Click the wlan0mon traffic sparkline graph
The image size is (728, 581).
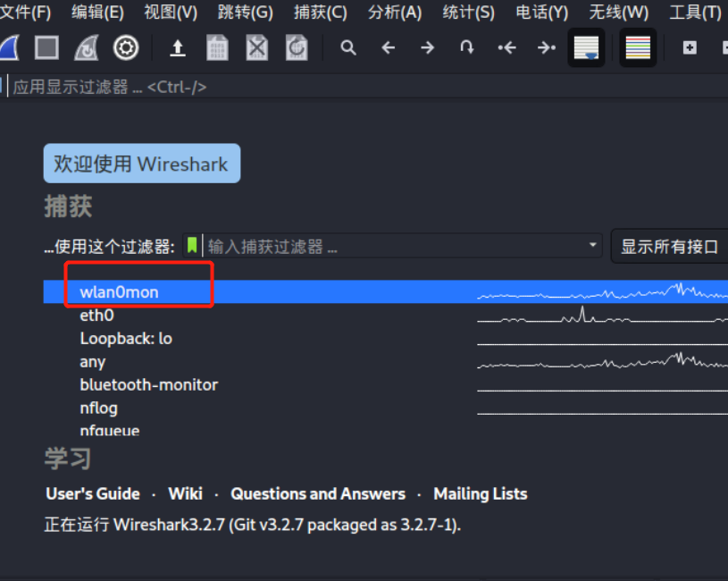click(602, 291)
